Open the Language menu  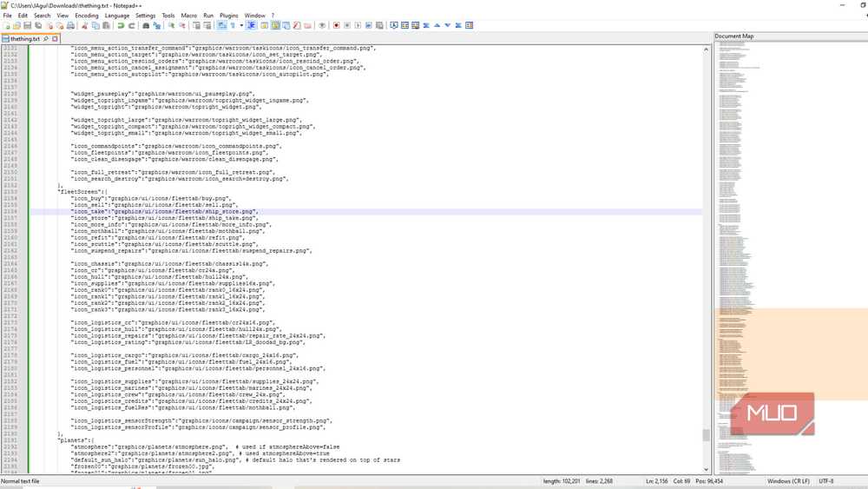pos(117,16)
